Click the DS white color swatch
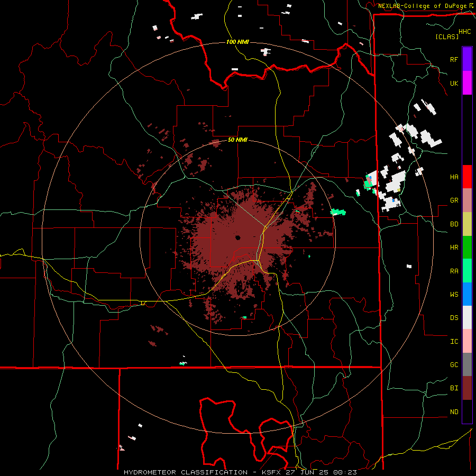This screenshot has height=476, width=476. coord(467,317)
